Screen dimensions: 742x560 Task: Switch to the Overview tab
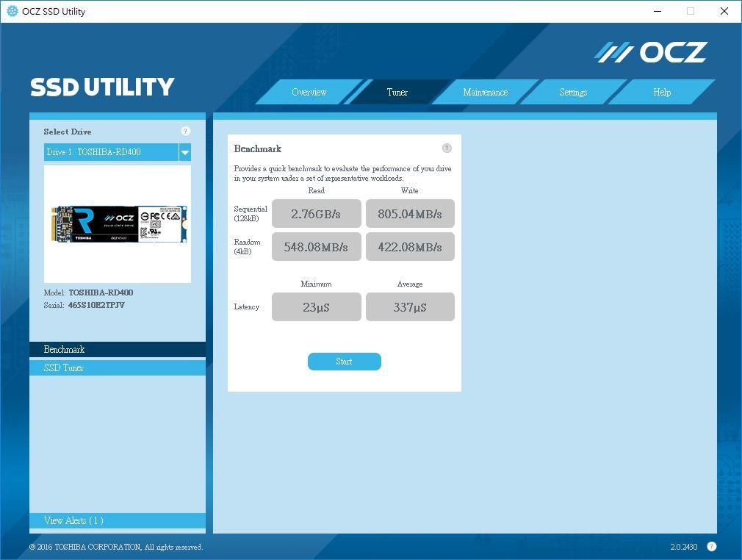coord(309,92)
